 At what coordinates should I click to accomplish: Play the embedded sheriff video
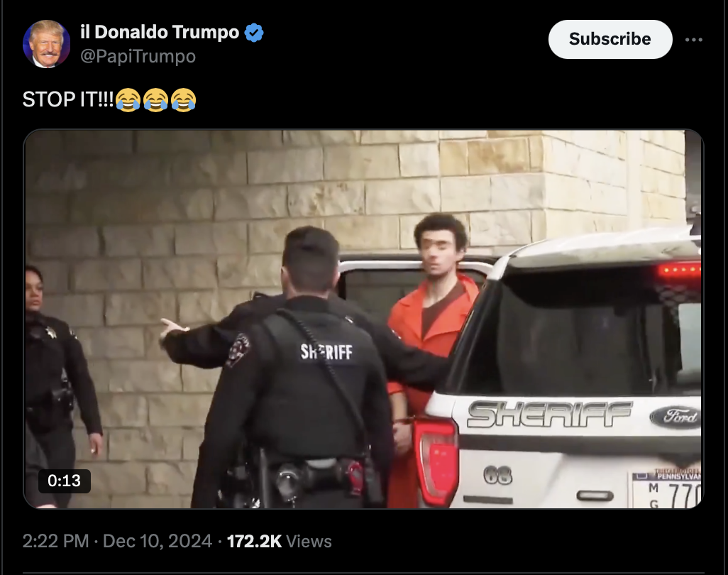coord(363,319)
